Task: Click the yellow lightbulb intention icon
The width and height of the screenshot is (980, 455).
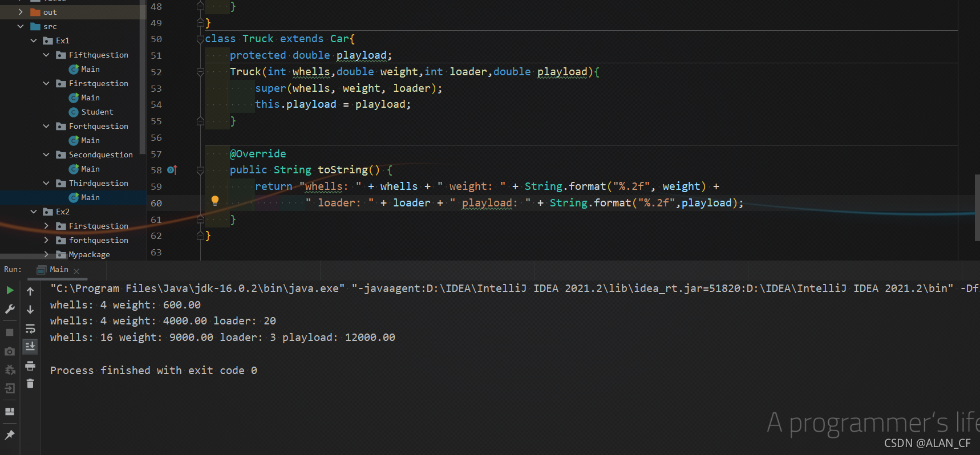Action: 215,200
